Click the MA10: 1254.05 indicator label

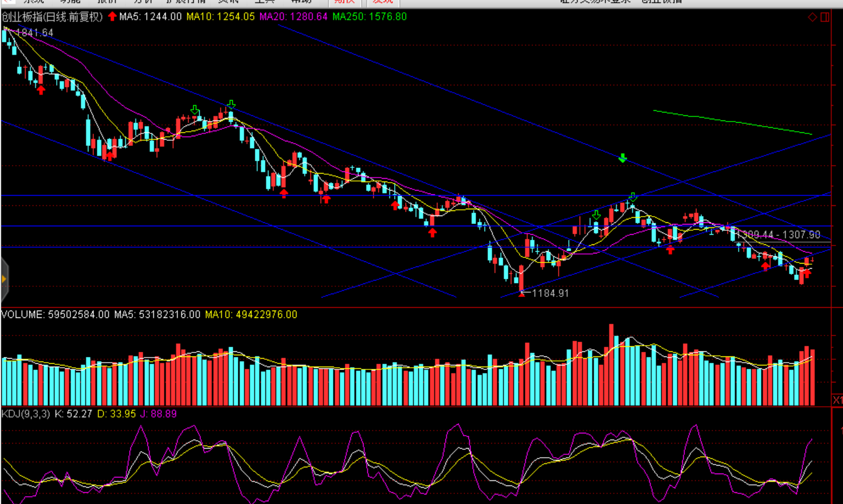click(220, 16)
